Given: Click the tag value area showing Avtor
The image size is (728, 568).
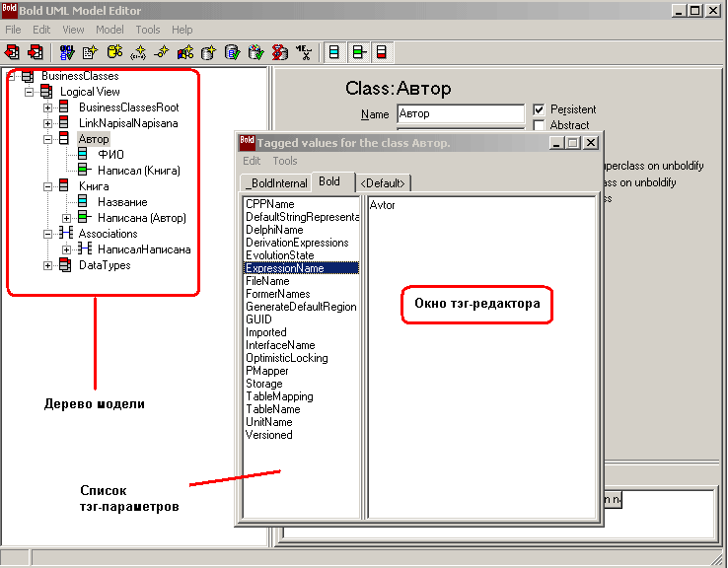Looking at the screenshot, I should pos(481,356).
